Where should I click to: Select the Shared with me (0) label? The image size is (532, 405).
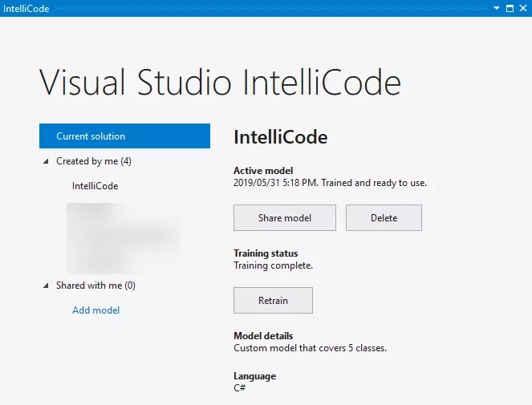[95, 286]
